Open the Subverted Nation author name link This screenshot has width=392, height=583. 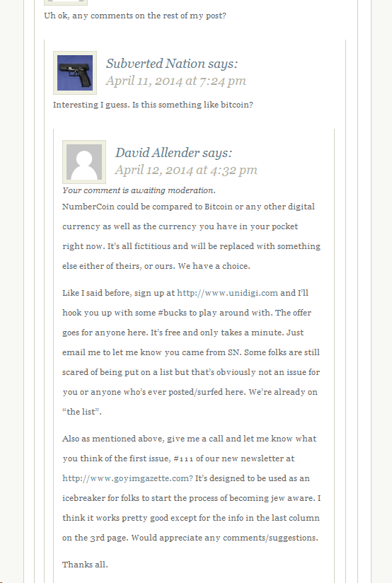pyautogui.click(x=155, y=64)
